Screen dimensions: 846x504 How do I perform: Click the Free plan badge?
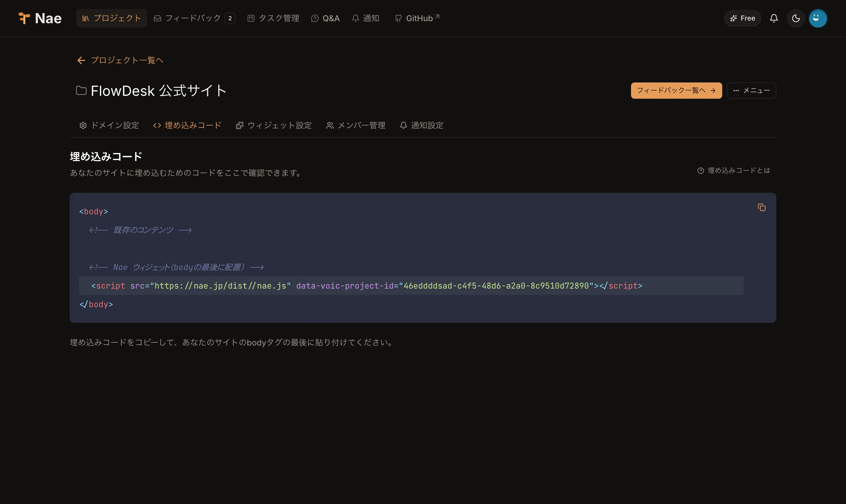(742, 18)
